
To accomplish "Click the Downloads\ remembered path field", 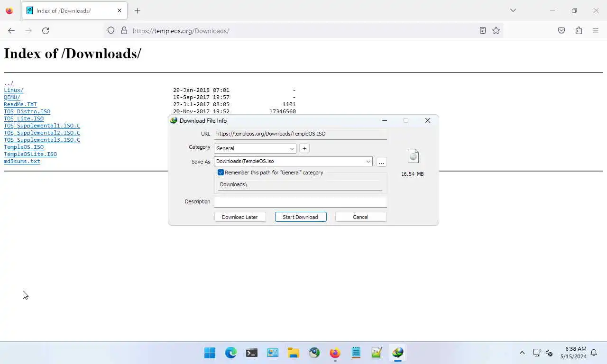I will [300, 185].
